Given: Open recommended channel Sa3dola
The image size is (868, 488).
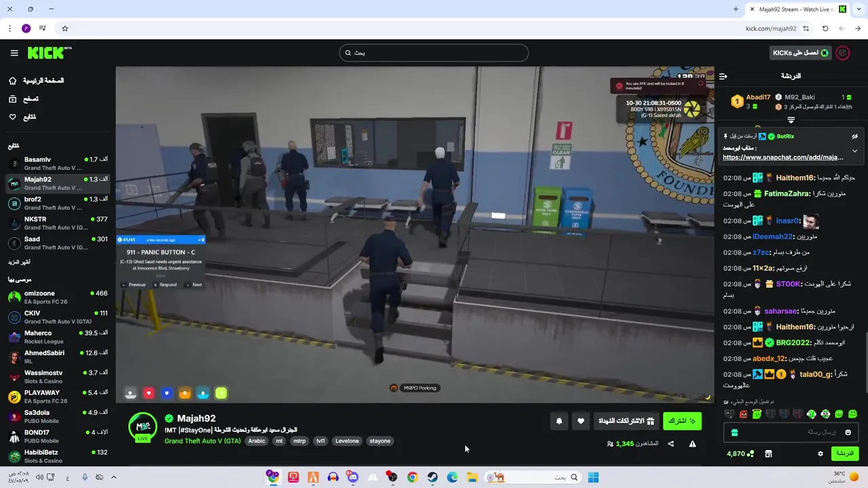Looking at the screenshot, I should (58, 415).
